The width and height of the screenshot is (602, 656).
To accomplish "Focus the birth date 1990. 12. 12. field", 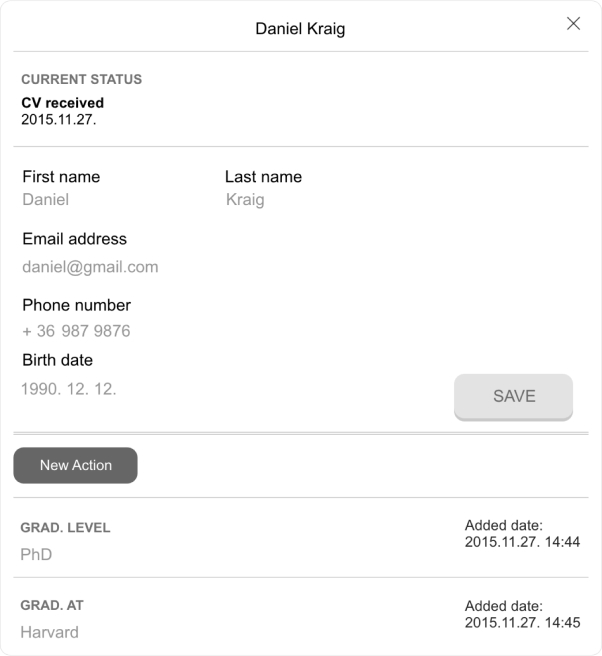I will (69, 389).
